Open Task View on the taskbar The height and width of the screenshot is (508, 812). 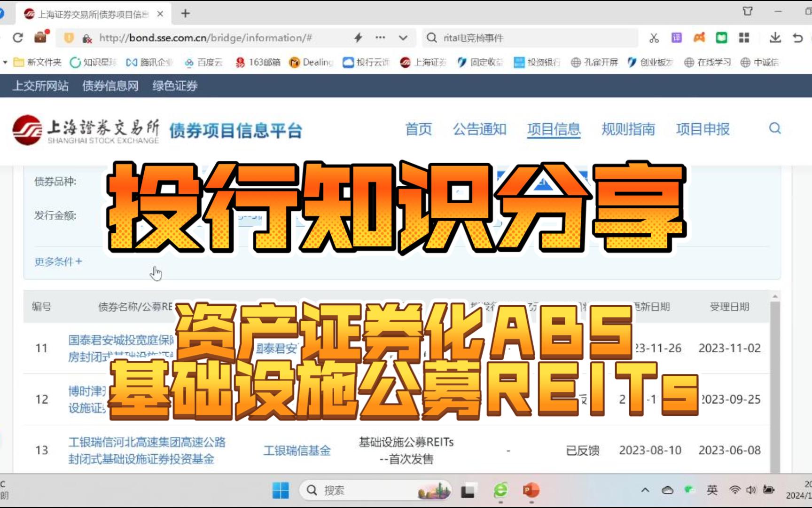(468, 491)
